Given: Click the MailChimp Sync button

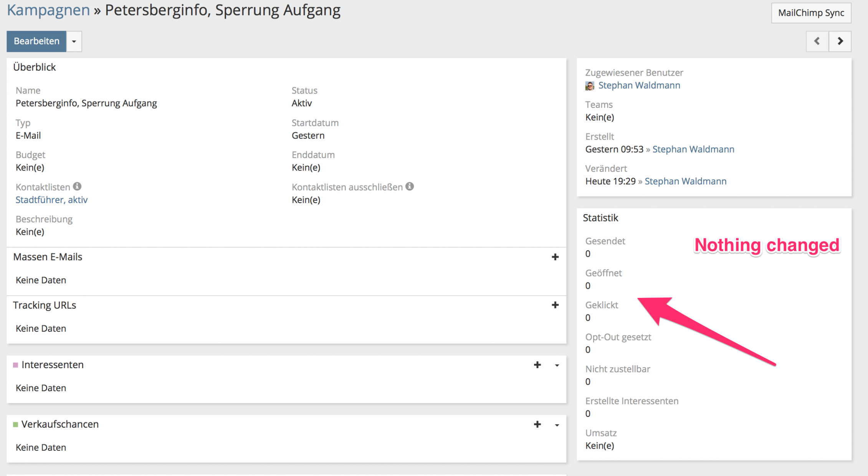Looking at the screenshot, I should 811,13.
